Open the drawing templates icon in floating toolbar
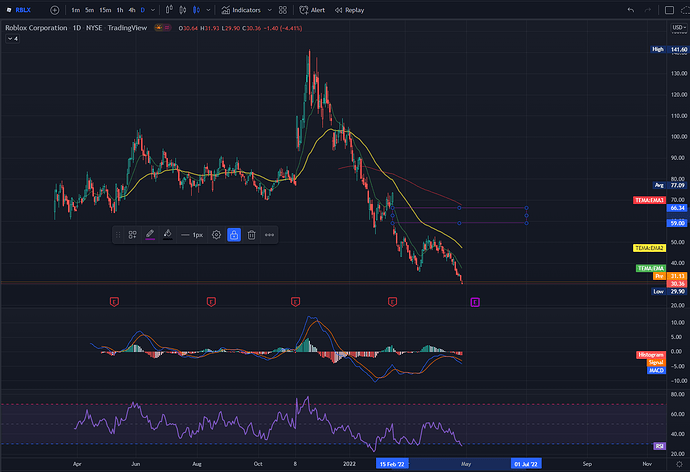The image size is (690, 472). [132, 235]
